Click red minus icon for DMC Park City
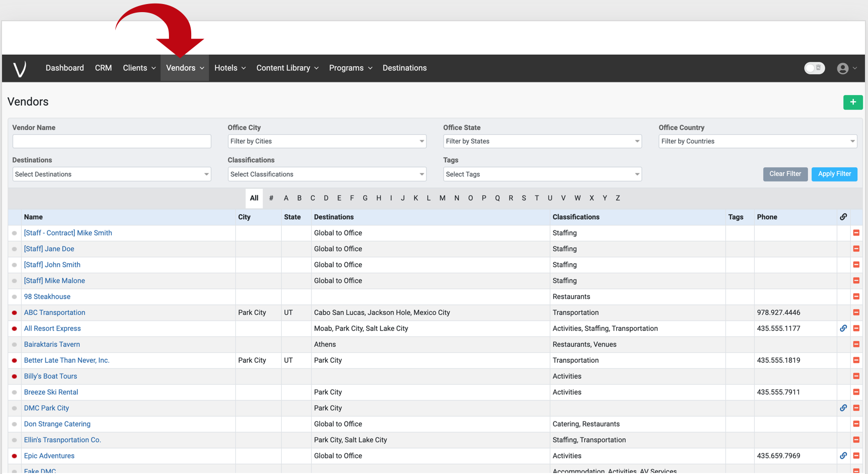Screen dimensions: 868x474 [x=856, y=408]
